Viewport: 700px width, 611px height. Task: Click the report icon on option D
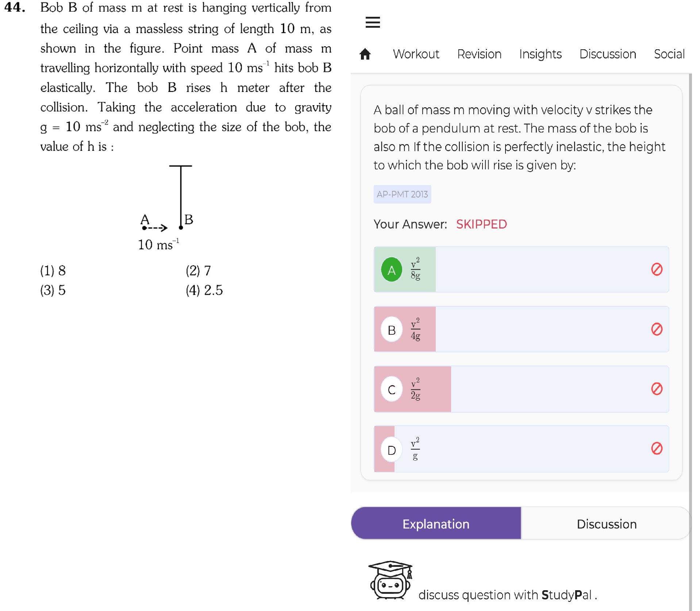tap(657, 448)
